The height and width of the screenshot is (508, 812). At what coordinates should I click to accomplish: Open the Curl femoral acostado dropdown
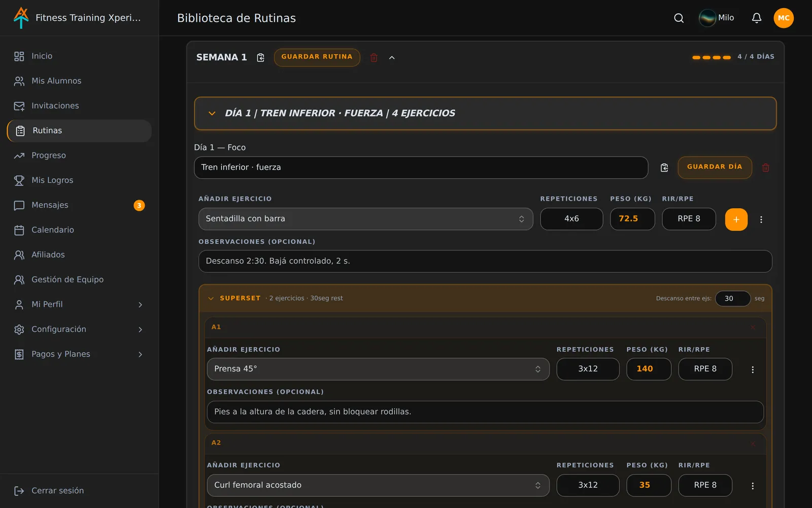point(378,485)
